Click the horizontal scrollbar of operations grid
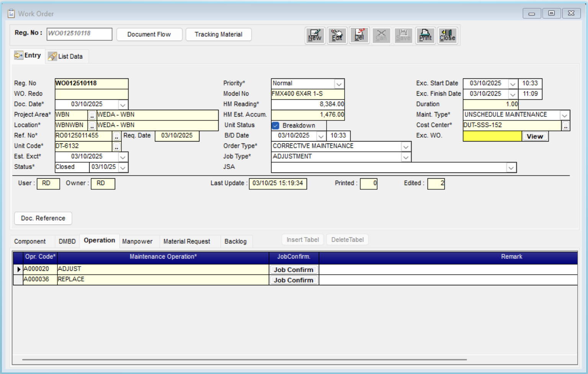Image resolution: width=588 pixels, height=374 pixels. [245, 359]
